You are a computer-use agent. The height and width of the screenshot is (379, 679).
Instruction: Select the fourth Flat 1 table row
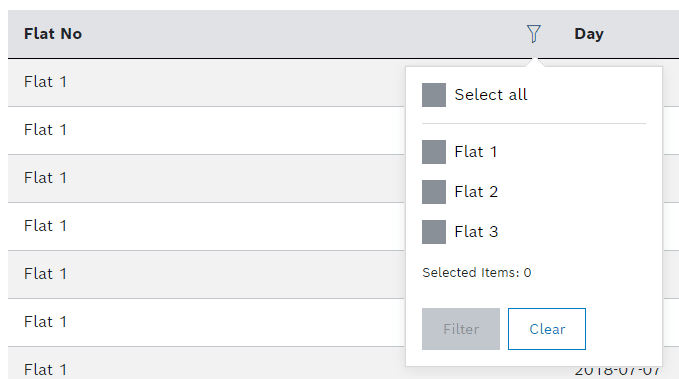tap(206, 227)
